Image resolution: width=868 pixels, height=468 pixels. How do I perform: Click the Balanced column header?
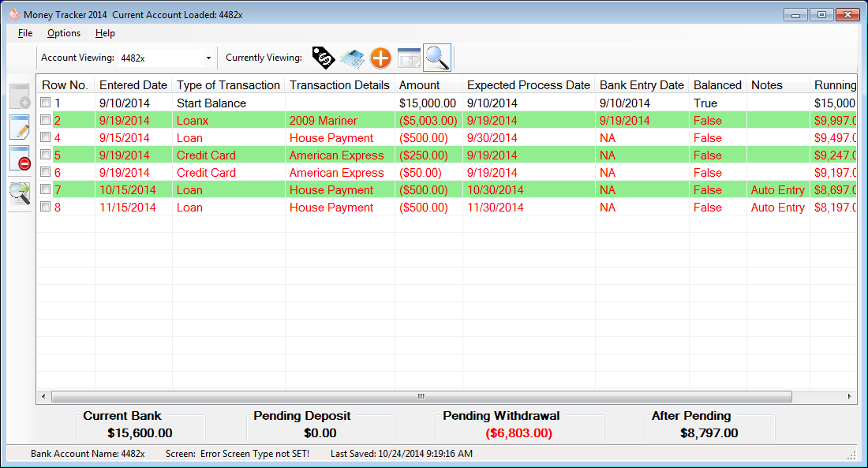click(718, 84)
